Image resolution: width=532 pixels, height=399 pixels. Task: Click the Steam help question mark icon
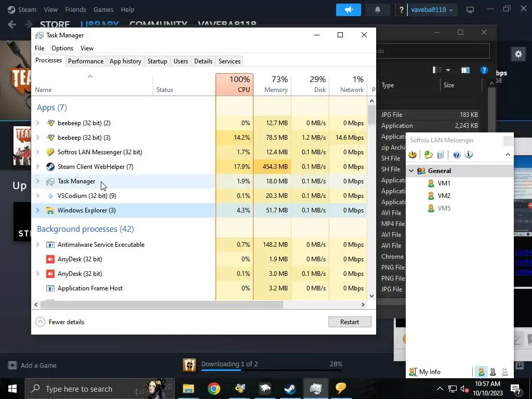[x=402, y=10]
